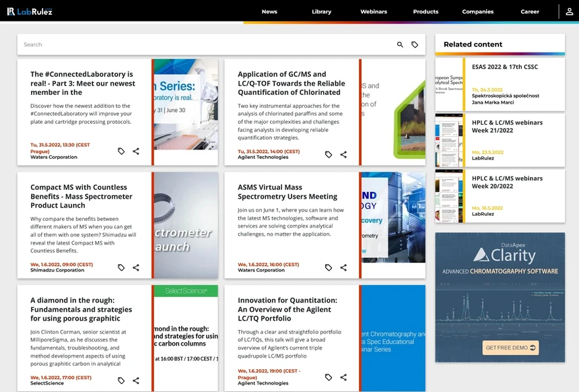Click the tag filter icon in search bar
Viewport: 579px width, 392px height.
[415, 44]
